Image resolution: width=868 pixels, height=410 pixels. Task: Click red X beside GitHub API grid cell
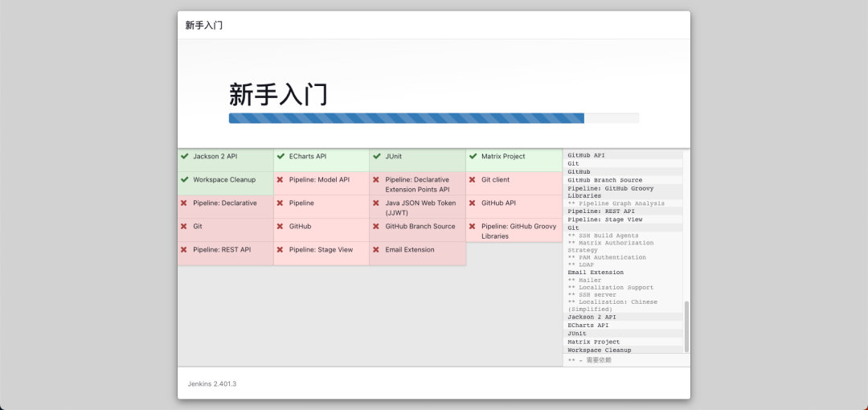[473, 203]
